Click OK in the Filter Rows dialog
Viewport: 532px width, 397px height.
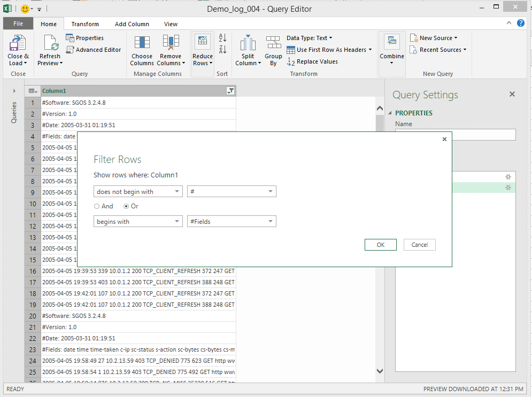coord(380,245)
